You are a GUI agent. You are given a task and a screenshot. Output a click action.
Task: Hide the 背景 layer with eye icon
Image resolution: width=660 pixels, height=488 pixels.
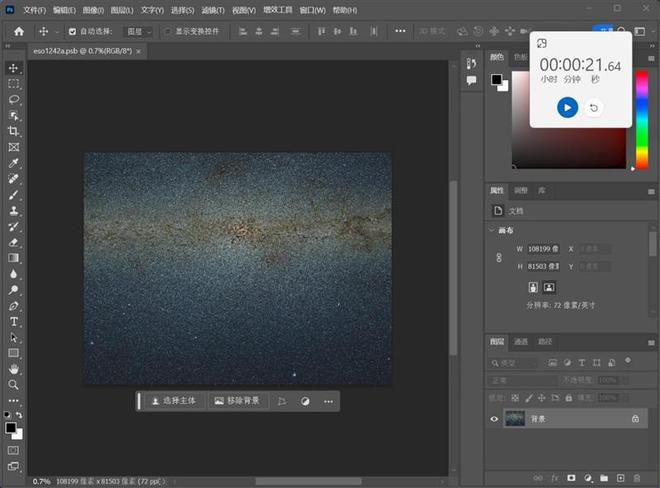coord(494,419)
